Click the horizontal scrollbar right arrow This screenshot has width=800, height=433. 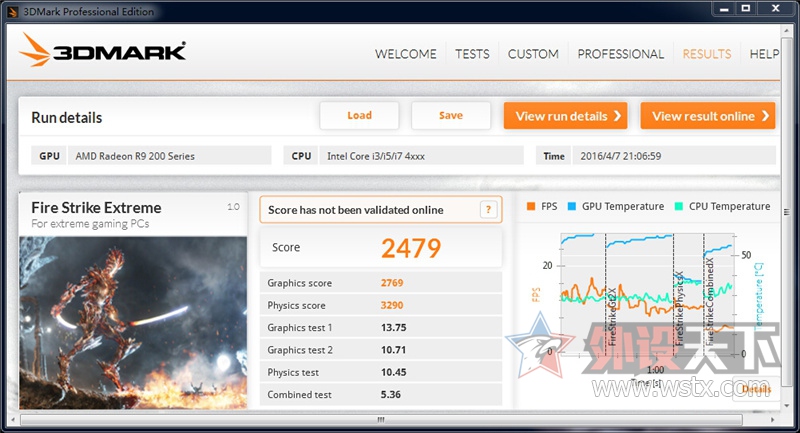[772, 420]
